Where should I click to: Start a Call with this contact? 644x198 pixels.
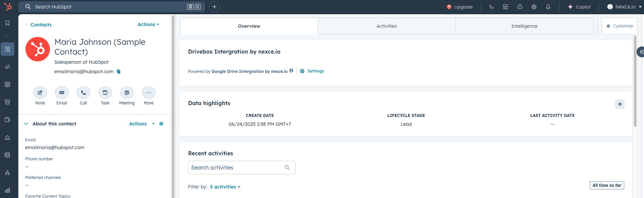(84, 93)
